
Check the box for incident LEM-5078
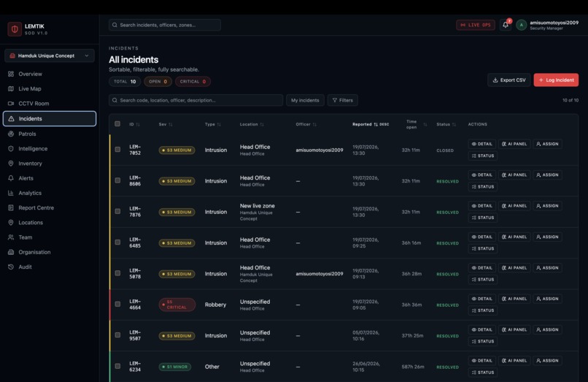tap(117, 273)
